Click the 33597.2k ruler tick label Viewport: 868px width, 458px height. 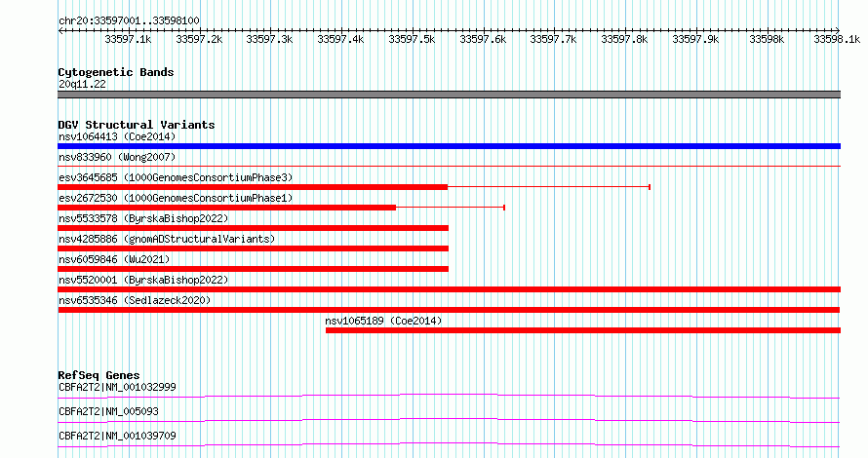[x=199, y=39]
